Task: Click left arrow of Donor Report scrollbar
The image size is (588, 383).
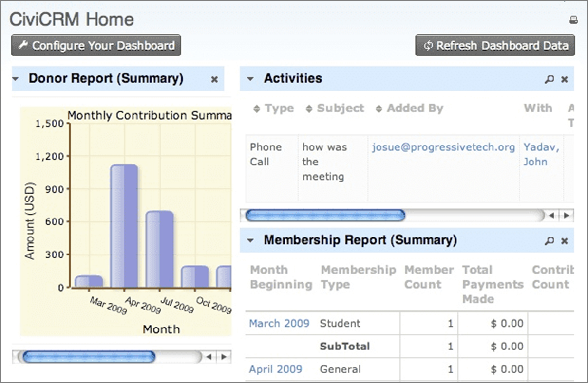Action: pos(209,357)
